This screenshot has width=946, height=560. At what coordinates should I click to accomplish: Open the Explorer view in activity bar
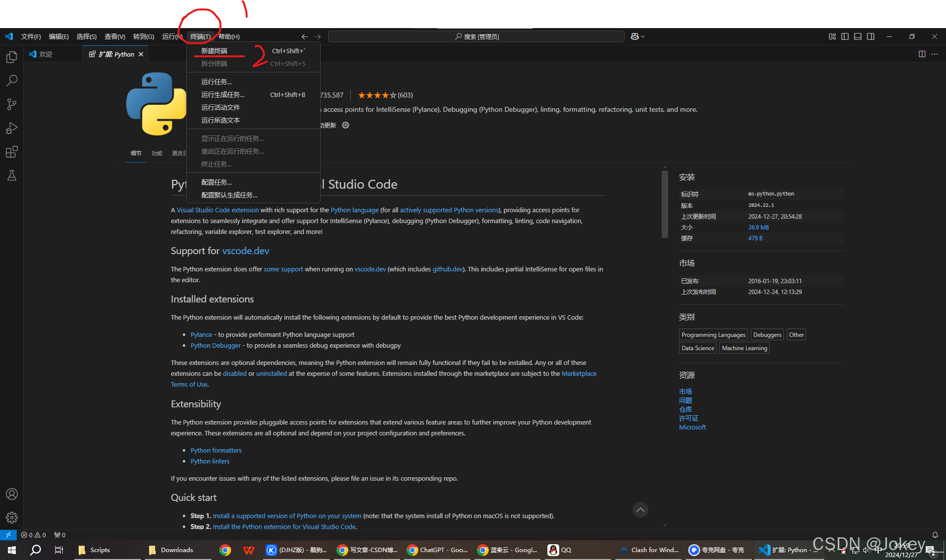[12, 57]
